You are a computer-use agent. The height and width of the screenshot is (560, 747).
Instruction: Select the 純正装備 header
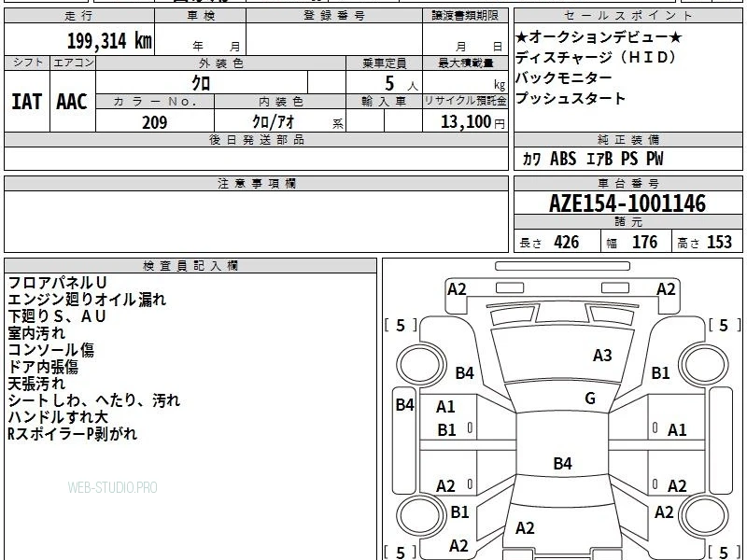coord(627,140)
